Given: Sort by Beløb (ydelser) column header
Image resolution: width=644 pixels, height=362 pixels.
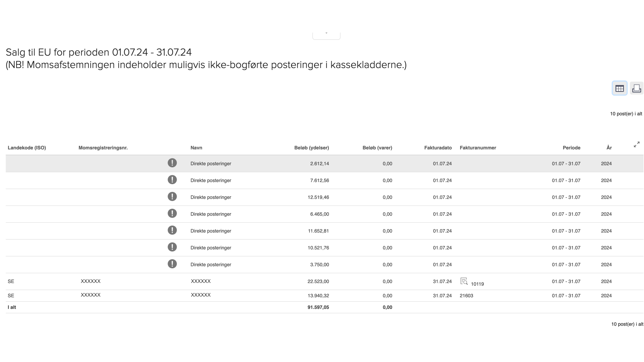Looking at the screenshot, I should click(311, 148).
